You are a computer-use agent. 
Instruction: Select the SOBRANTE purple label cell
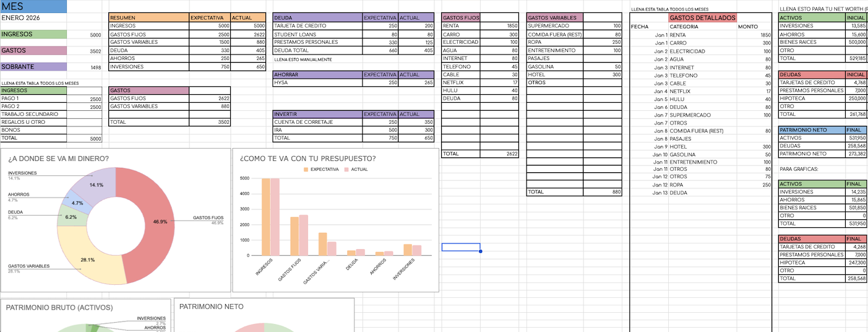[x=33, y=67]
